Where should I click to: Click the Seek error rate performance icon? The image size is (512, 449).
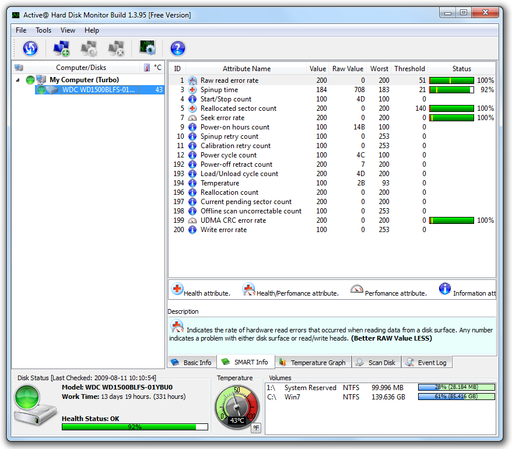(192, 118)
